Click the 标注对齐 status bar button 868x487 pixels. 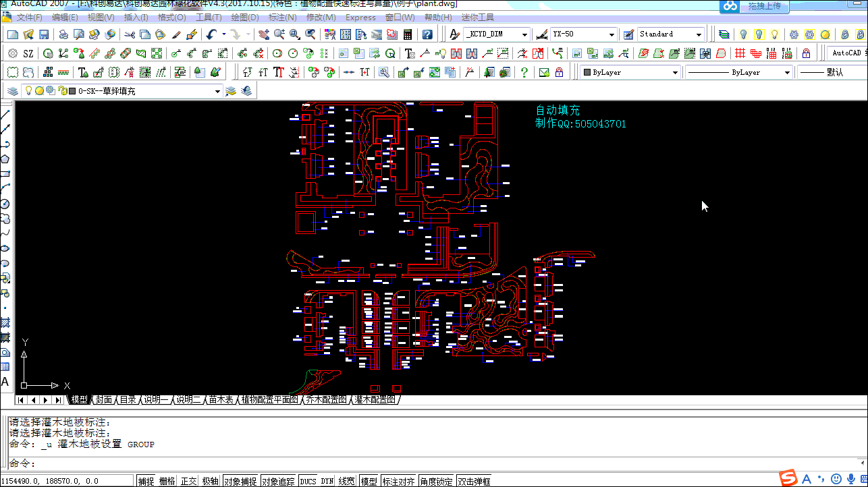[398, 482]
